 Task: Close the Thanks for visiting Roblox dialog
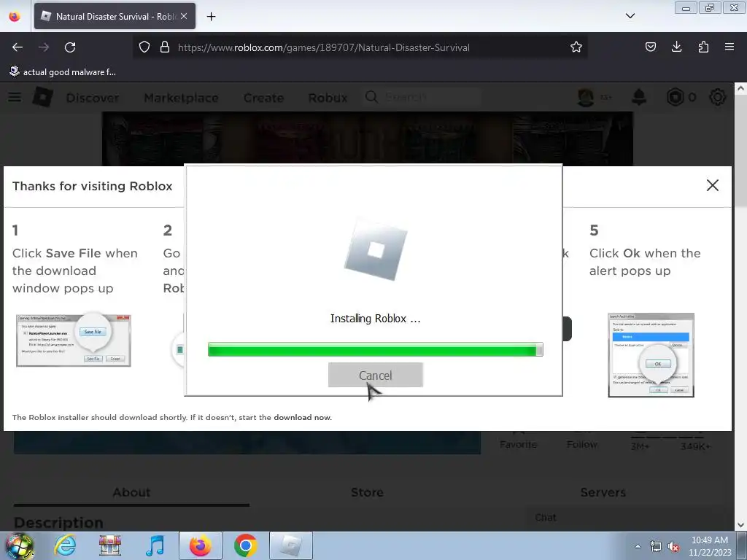pos(712,185)
